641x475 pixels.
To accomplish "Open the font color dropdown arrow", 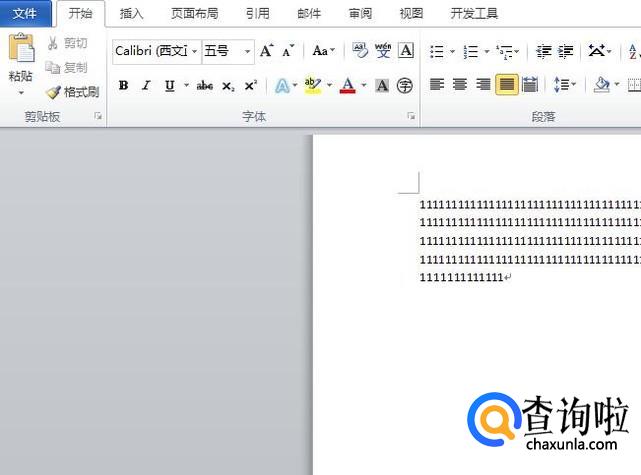I will [x=364, y=85].
